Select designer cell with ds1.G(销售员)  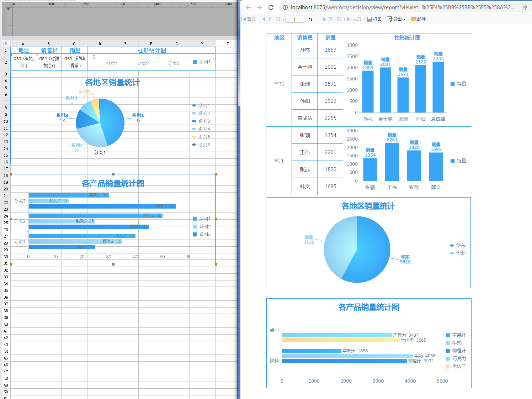(x=49, y=62)
